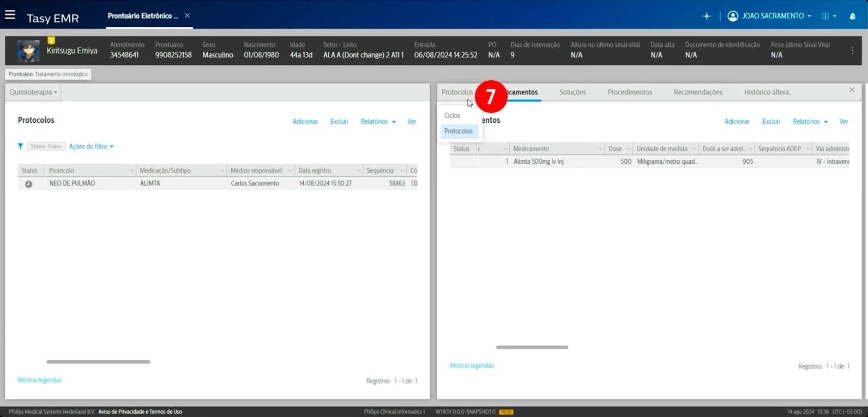Open Relatórios dropdown in Protocolos panel
This screenshot has width=868, height=417.
coord(378,122)
